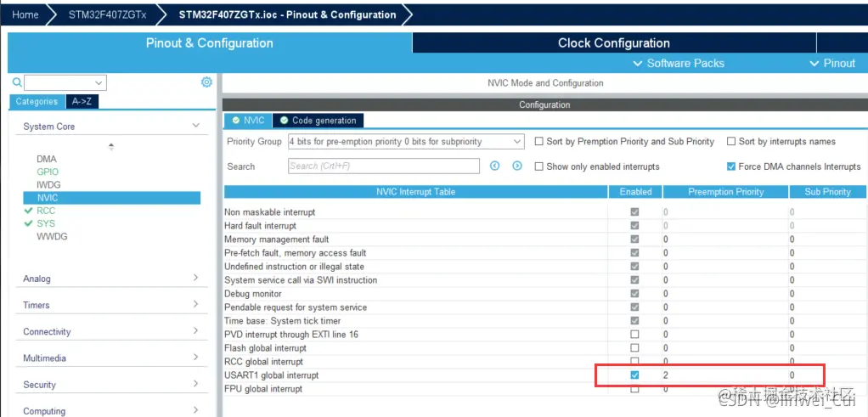Go to Home breadcrumb
The height and width of the screenshot is (417, 868).
[x=25, y=14]
